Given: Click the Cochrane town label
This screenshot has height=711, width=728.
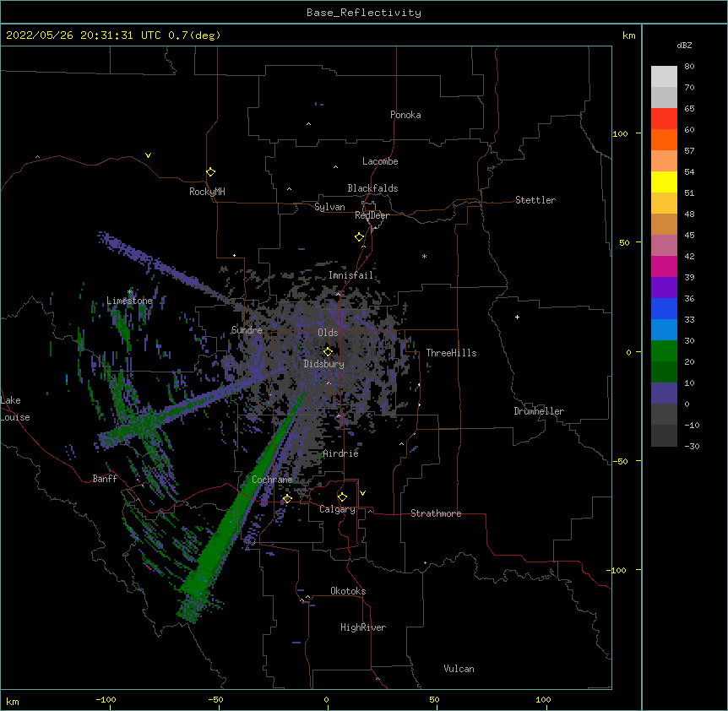Looking at the screenshot, I should [x=272, y=480].
